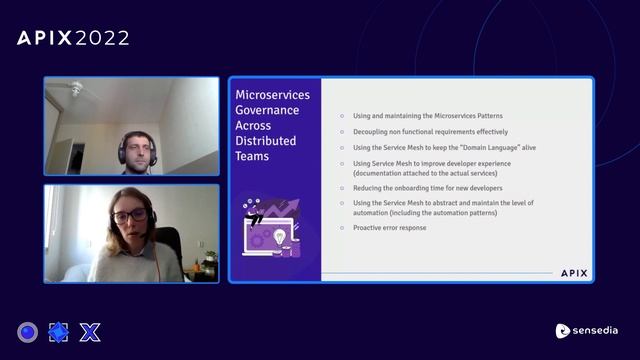Click 'Using and maintaining the Microservices Patterns'
This screenshot has width=640, height=360.
[428, 116]
